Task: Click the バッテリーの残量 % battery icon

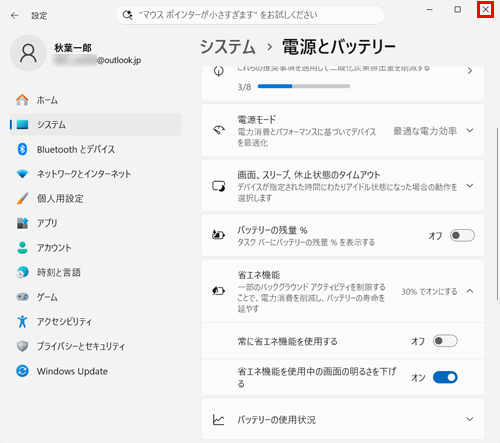Action: pyautogui.click(x=218, y=235)
